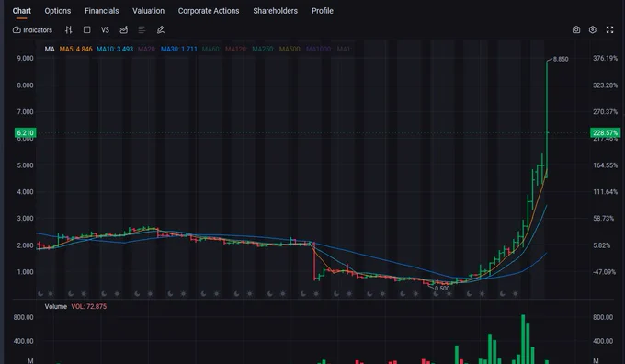The height and width of the screenshot is (364, 625).
Task: Open the Financials tab
Action: 102,11
